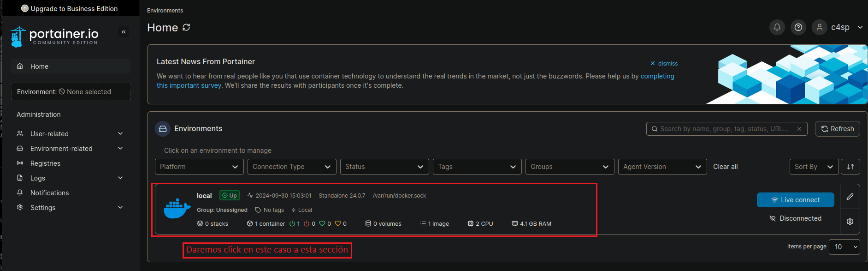
Task: Click the notifications bell icon
Action: (x=777, y=27)
